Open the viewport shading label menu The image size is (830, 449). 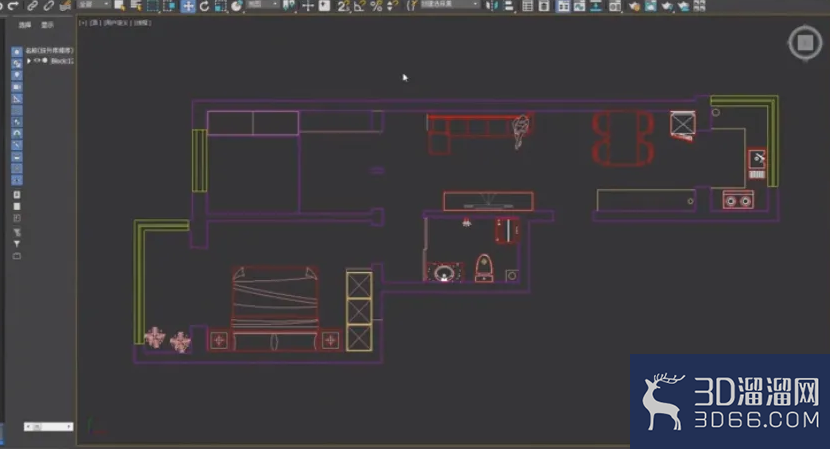click(x=142, y=23)
